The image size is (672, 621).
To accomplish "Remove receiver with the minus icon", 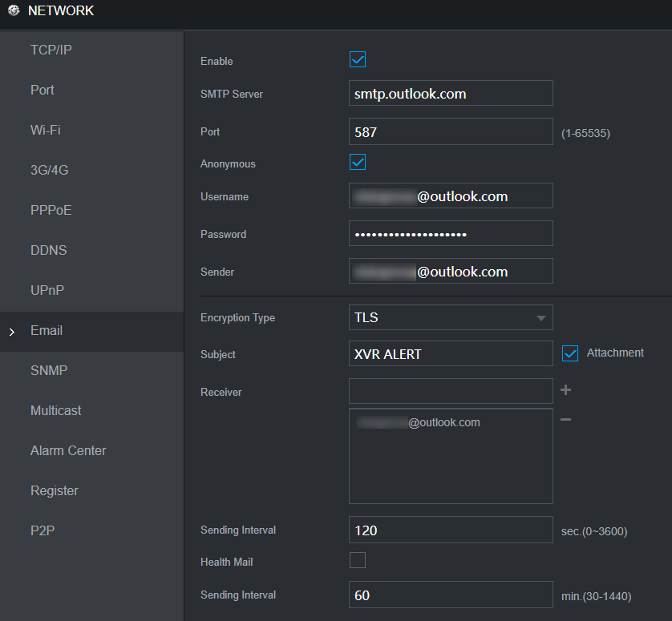I will 565,419.
